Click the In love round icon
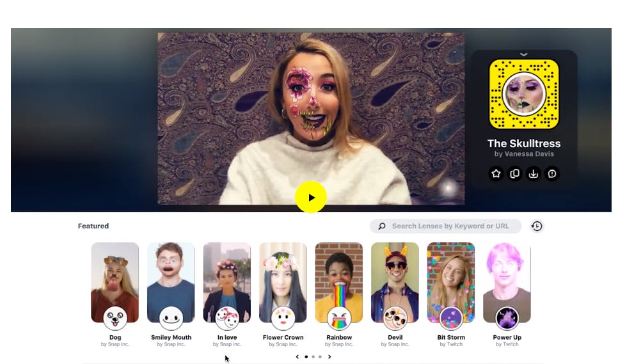Screen dimensions: 618x364 tap(227, 318)
